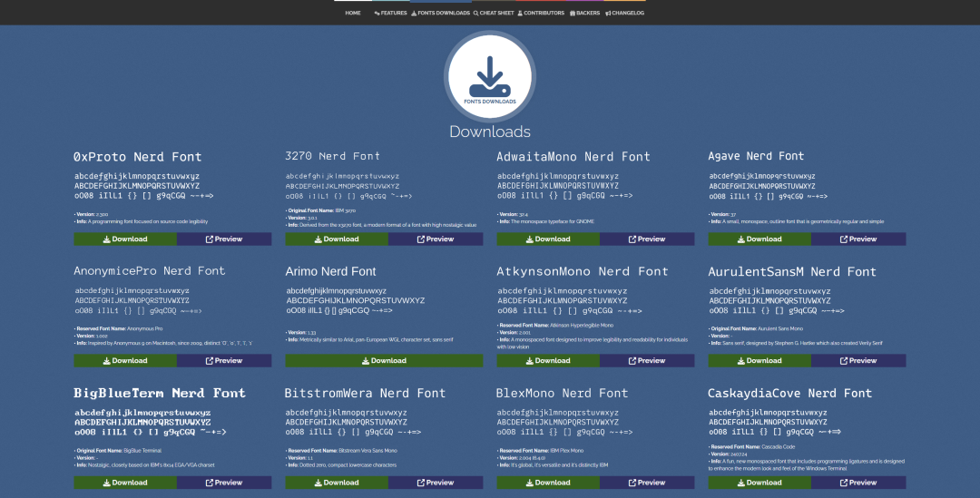Open the Features nav item

390,13
